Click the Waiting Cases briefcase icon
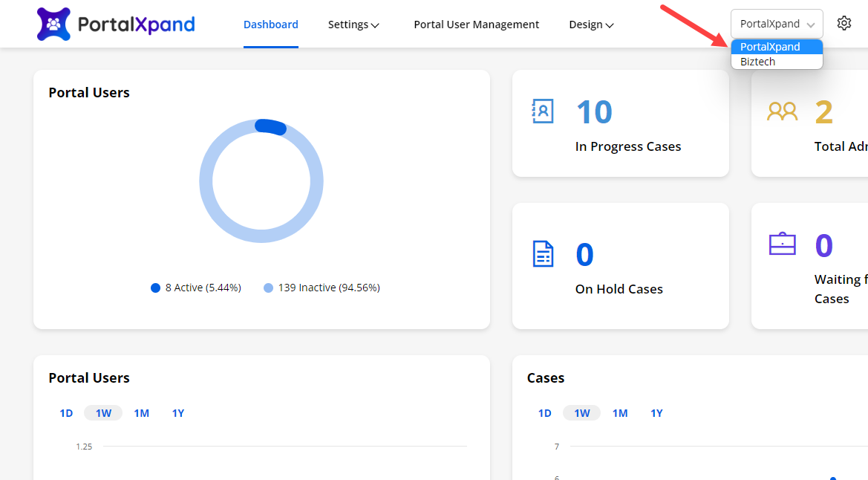The width and height of the screenshot is (868, 480). tap(782, 244)
